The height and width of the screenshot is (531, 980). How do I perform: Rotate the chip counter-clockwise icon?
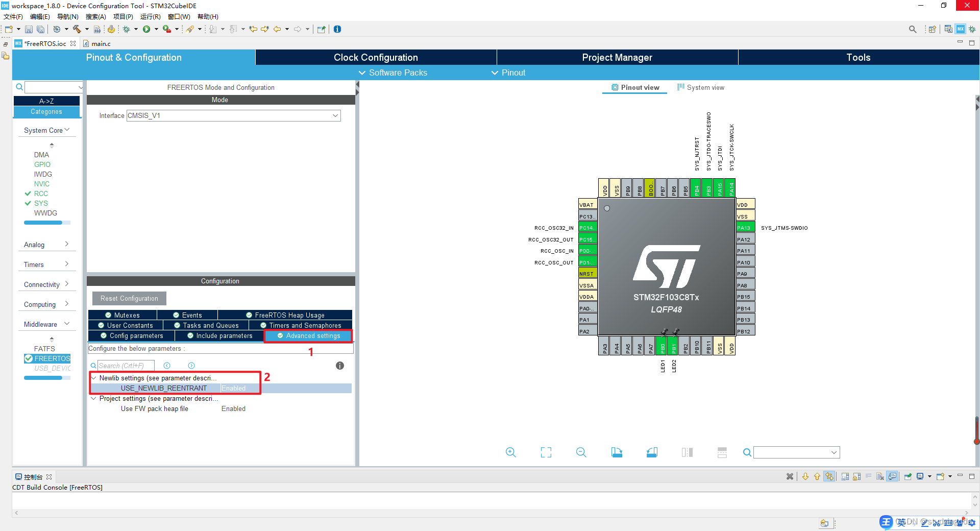(x=652, y=452)
